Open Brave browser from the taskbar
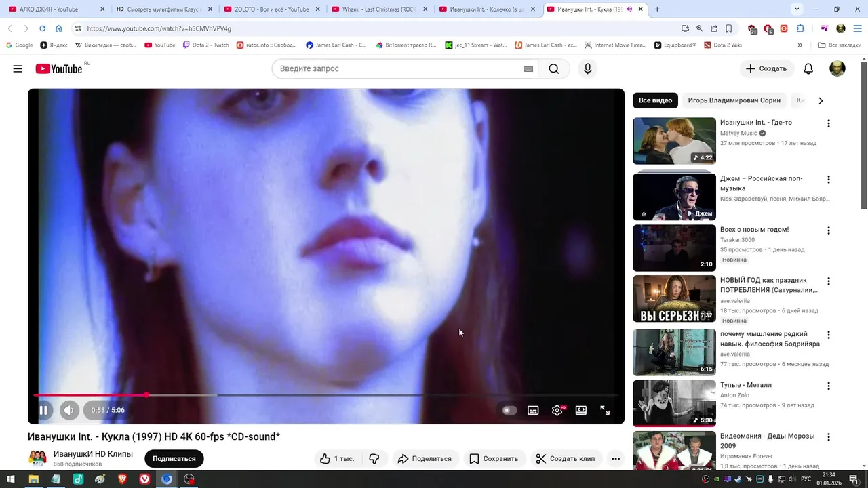 122,479
